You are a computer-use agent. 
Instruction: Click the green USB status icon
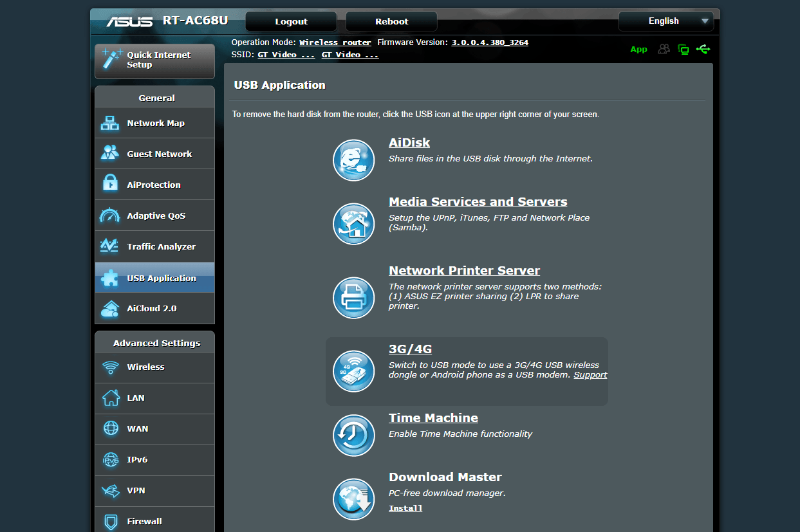(703, 49)
